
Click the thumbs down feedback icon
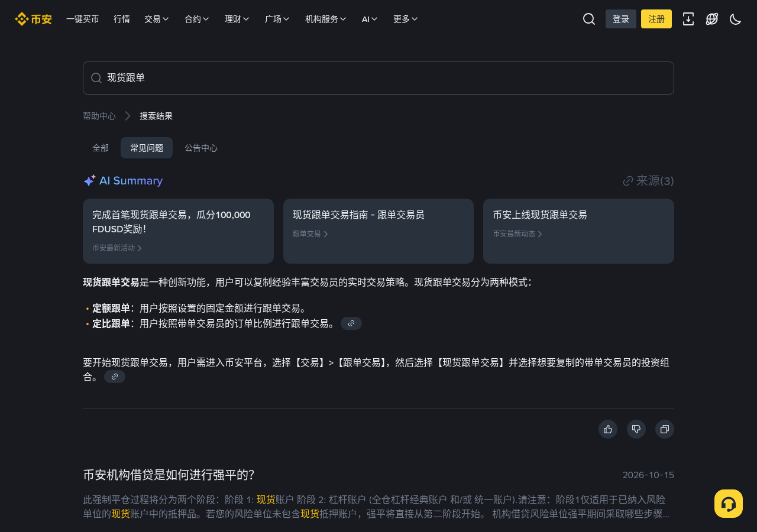click(x=636, y=429)
